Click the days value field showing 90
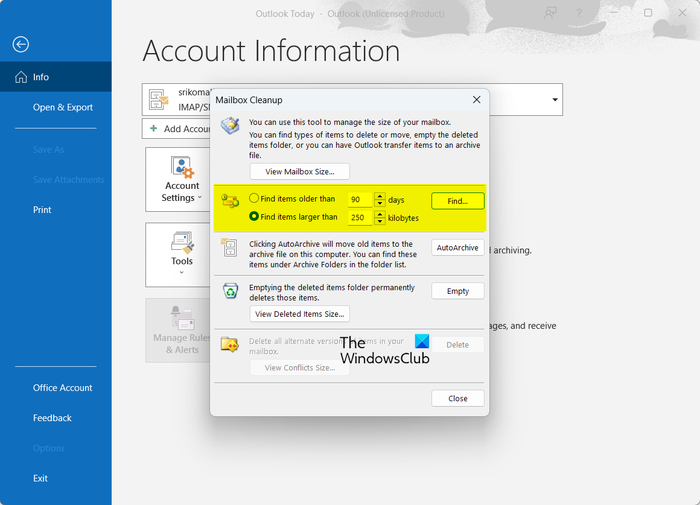The image size is (700, 505). click(360, 200)
